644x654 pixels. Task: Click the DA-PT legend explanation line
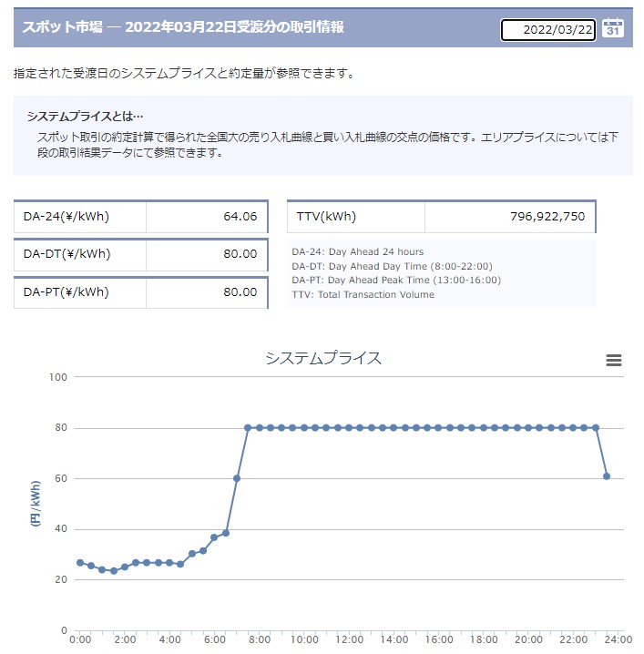pyautogui.click(x=396, y=281)
